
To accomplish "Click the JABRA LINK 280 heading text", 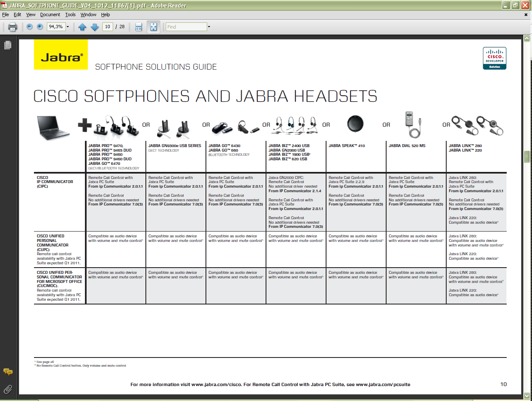I will pos(465,146).
